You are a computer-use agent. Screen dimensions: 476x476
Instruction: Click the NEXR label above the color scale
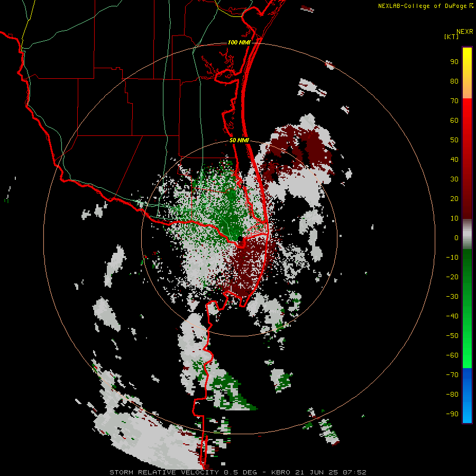click(x=465, y=32)
